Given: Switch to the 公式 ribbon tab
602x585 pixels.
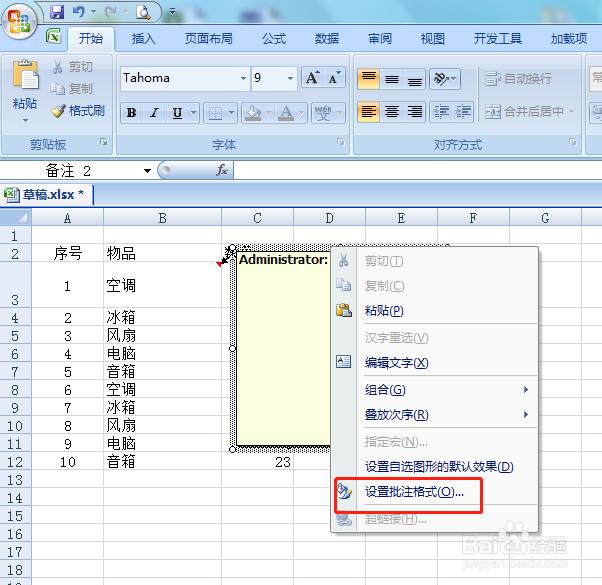Looking at the screenshot, I should [274, 39].
